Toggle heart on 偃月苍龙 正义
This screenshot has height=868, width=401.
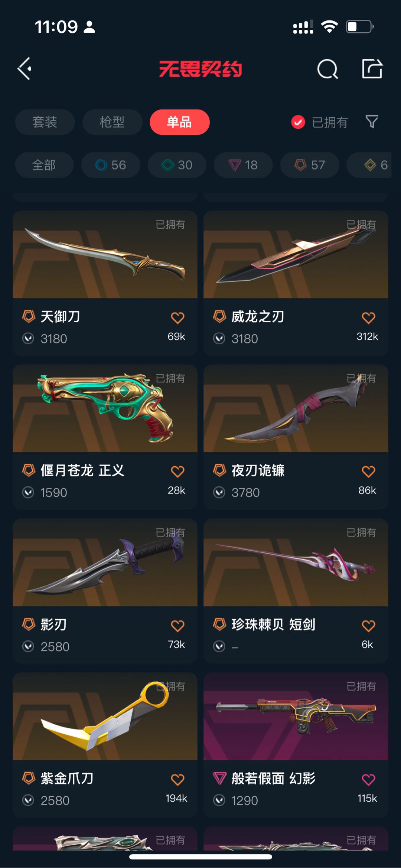(177, 471)
